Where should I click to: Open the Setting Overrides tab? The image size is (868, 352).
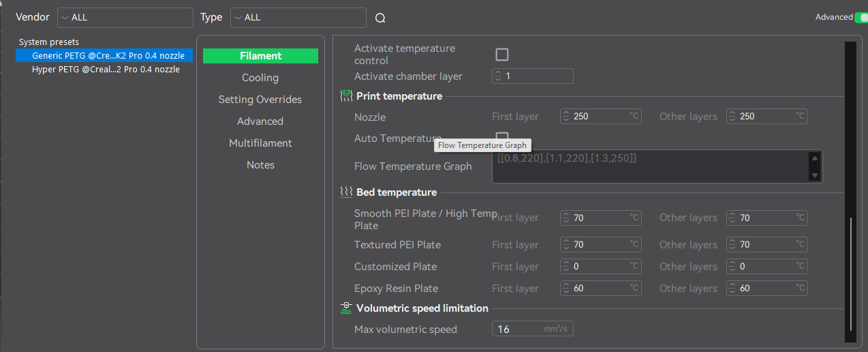[260, 100]
